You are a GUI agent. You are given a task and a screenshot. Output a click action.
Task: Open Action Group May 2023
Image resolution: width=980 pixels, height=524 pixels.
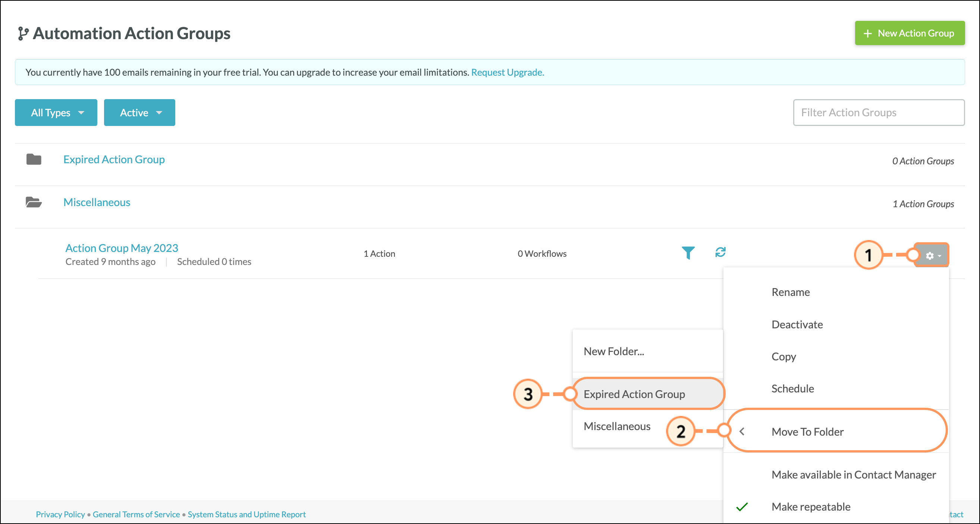(x=122, y=248)
